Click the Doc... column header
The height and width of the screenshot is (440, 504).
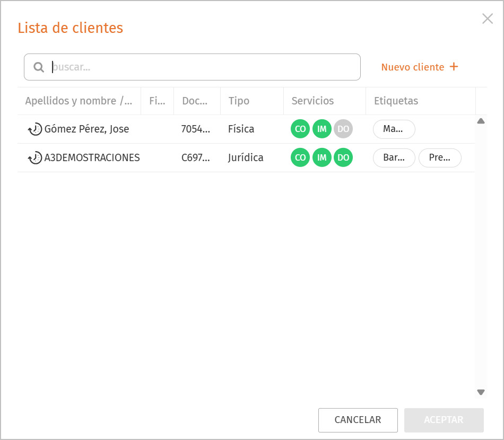pos(197,101)
